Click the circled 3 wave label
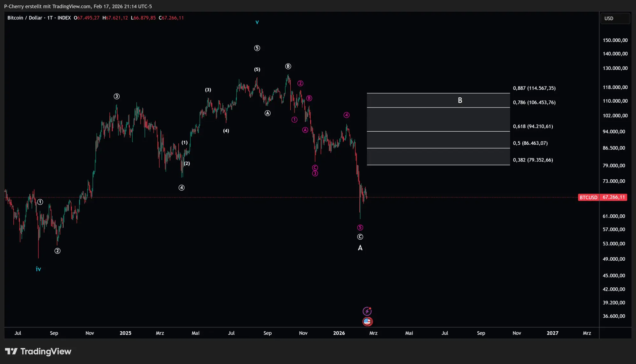 pyautogui.click(x=117, y=96)
